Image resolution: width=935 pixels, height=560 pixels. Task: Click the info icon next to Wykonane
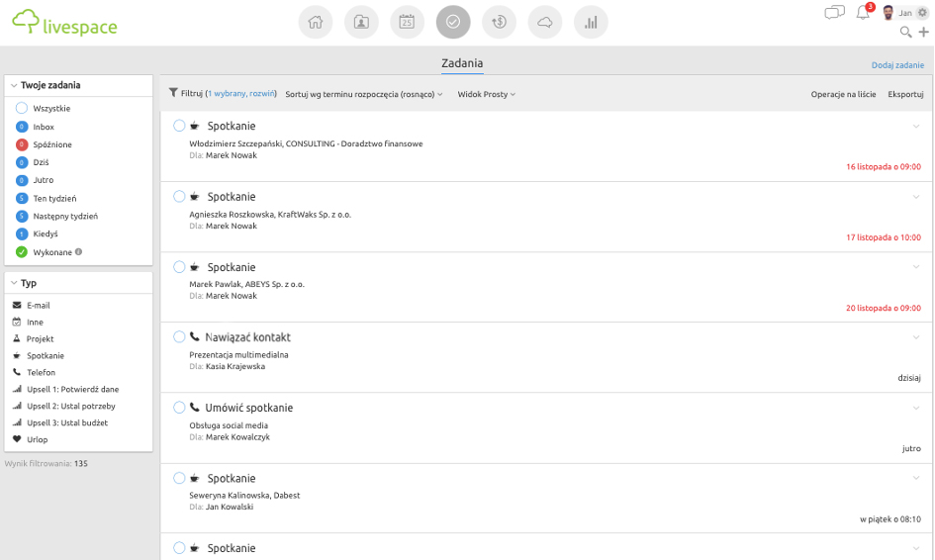point(79,251)
